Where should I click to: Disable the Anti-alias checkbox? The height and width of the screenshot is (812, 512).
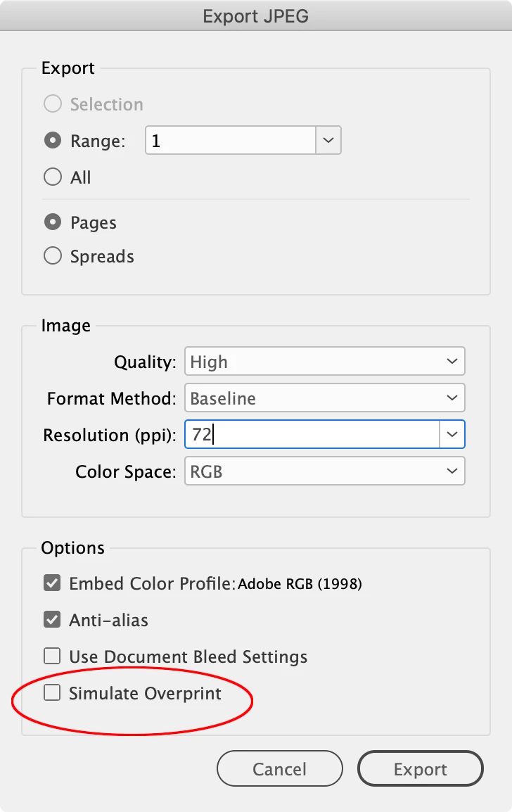point(52,620)
